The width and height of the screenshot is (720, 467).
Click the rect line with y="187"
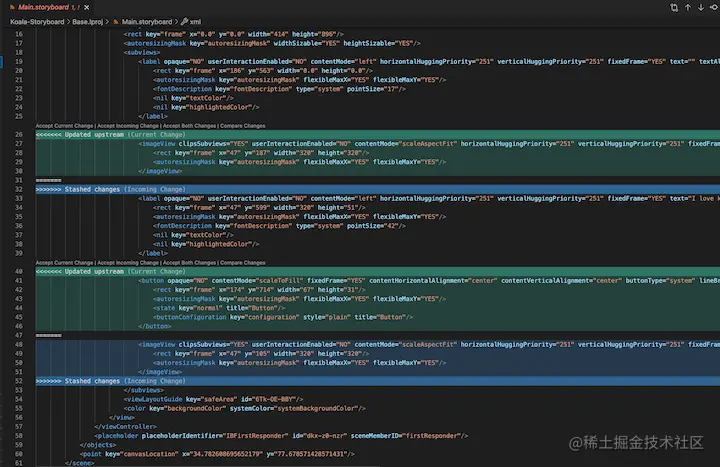point(261,152)
